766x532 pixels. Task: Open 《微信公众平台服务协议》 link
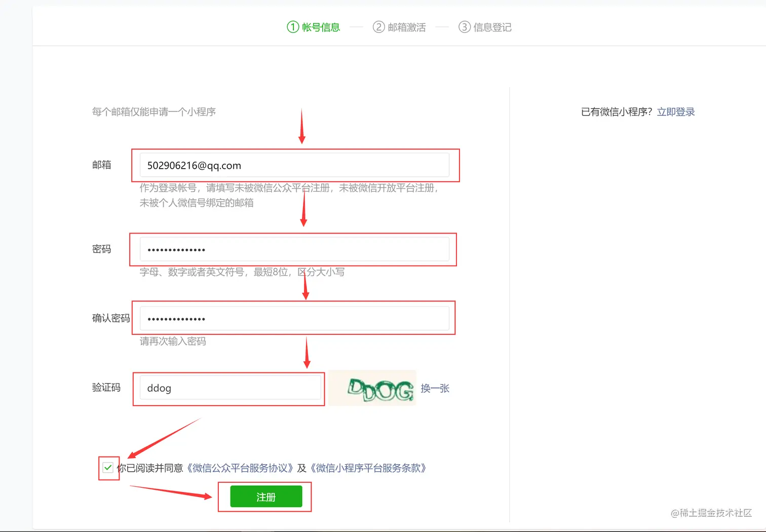(x=240, y=468)
